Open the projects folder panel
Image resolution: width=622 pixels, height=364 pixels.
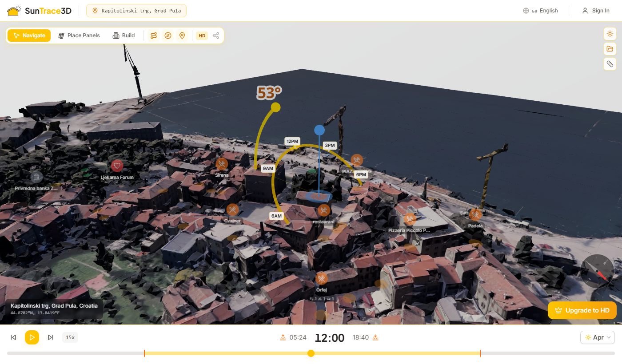610,49
